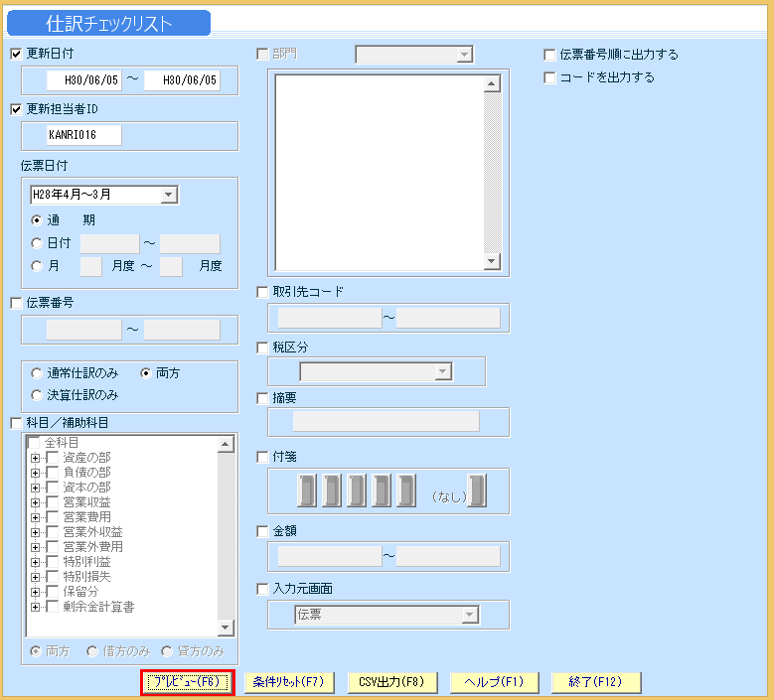Check the 資産の部 tree checkbox

pyautogui.click(x=53, y=458)
